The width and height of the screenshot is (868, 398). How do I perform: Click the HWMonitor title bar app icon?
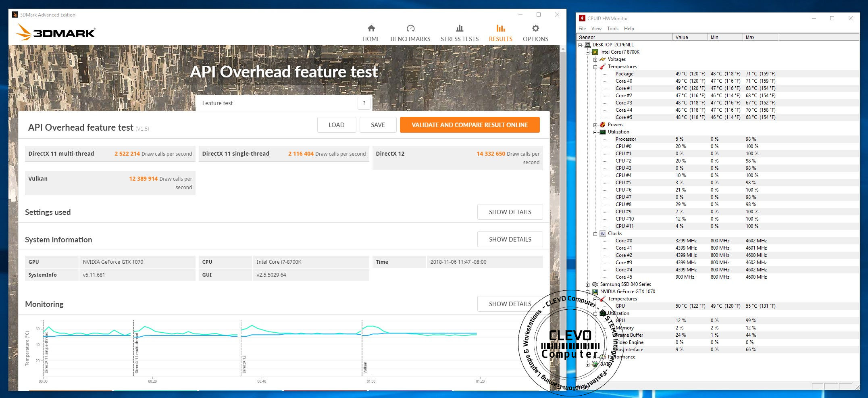pos(582,18)
